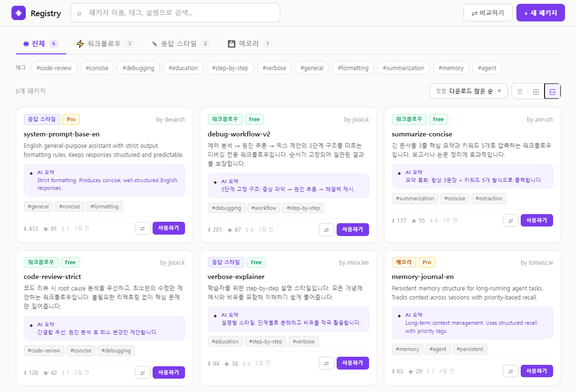Switch to the grid view icon

[x=535, y=91]
